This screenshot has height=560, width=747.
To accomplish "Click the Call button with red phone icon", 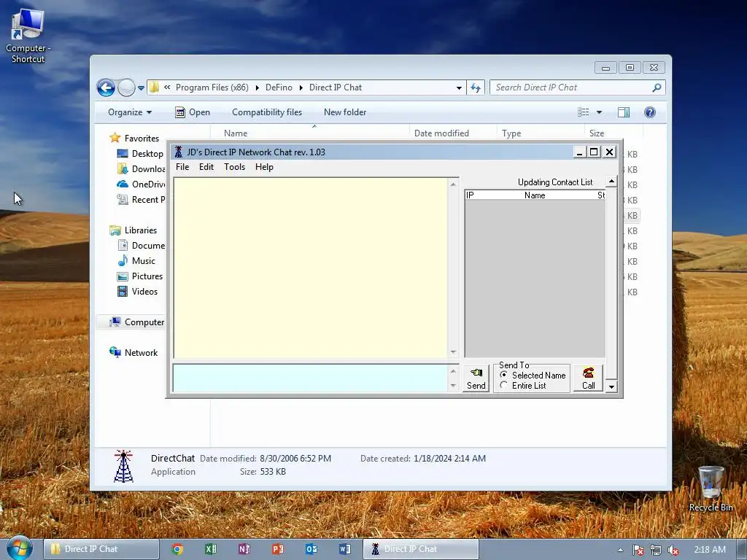I will (589, 379).
